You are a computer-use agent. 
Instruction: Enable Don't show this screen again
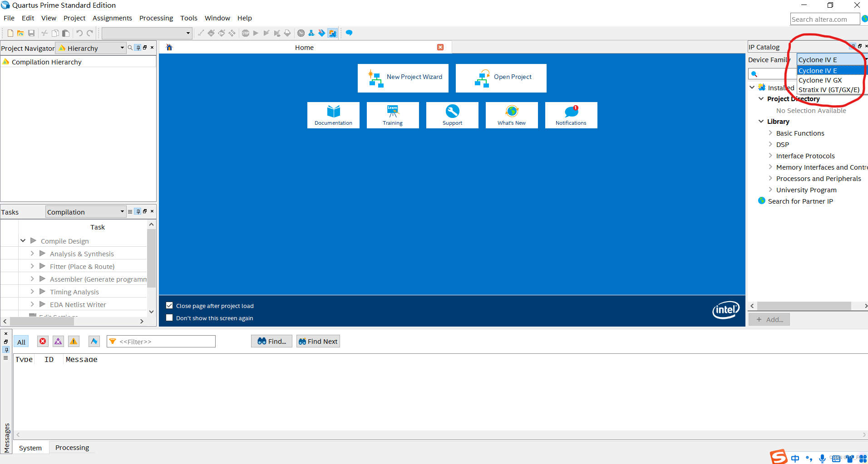coord(169,317)
